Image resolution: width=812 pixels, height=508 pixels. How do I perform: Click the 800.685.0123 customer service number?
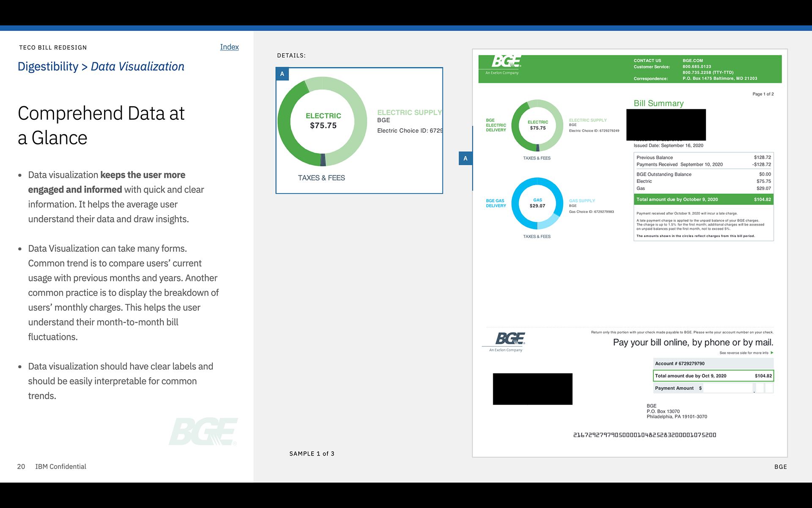[x=697, y=66]
